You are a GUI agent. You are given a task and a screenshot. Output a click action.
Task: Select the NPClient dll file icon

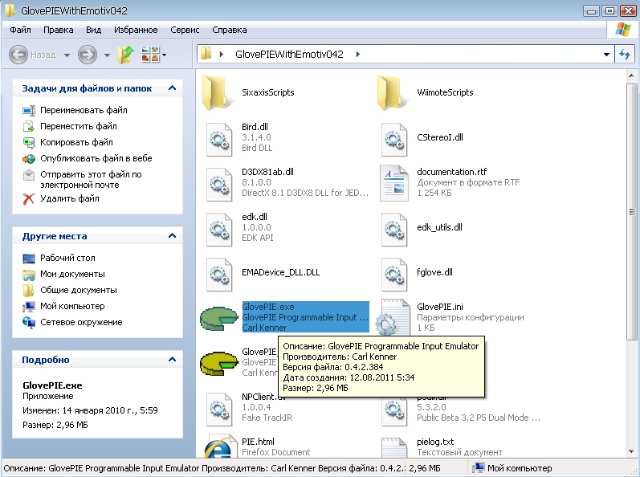(x=219, y=409)
